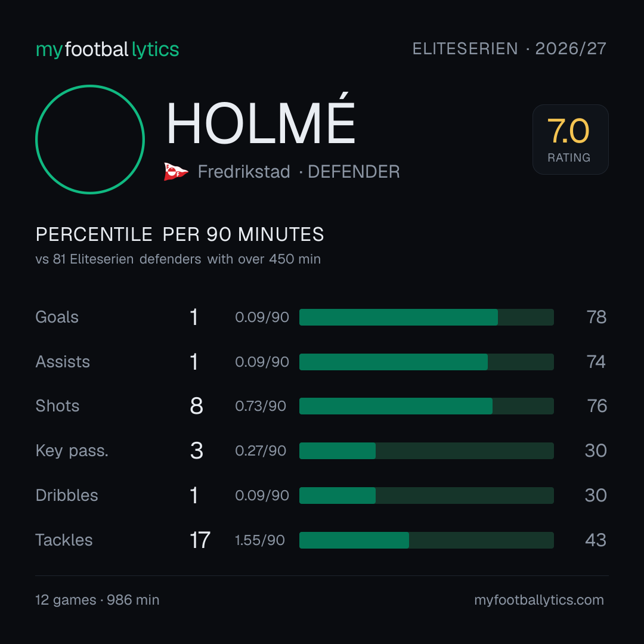The height and width of the screenshot is (644, 644).
Task: Click the Goals stat label
Action: pos(57,317)
